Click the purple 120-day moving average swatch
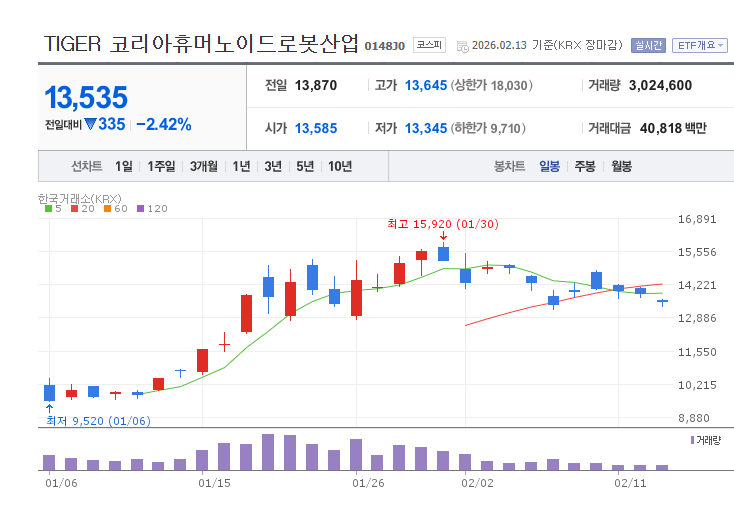The width and height of the screenshot is (734, 514). pos(140,209)
